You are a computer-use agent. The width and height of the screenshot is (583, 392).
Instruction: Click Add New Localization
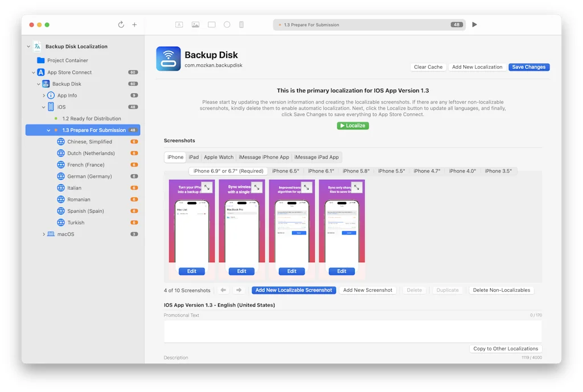point(477,67)
